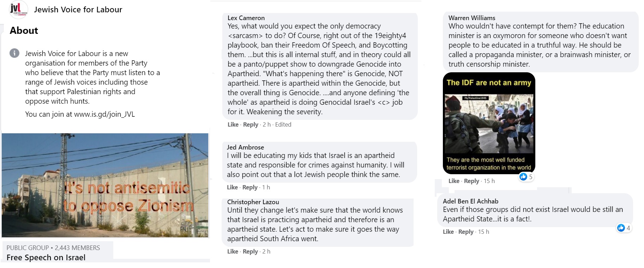
Task: Click the Jewish Voice for Labour logo
Action: [18, 9]
